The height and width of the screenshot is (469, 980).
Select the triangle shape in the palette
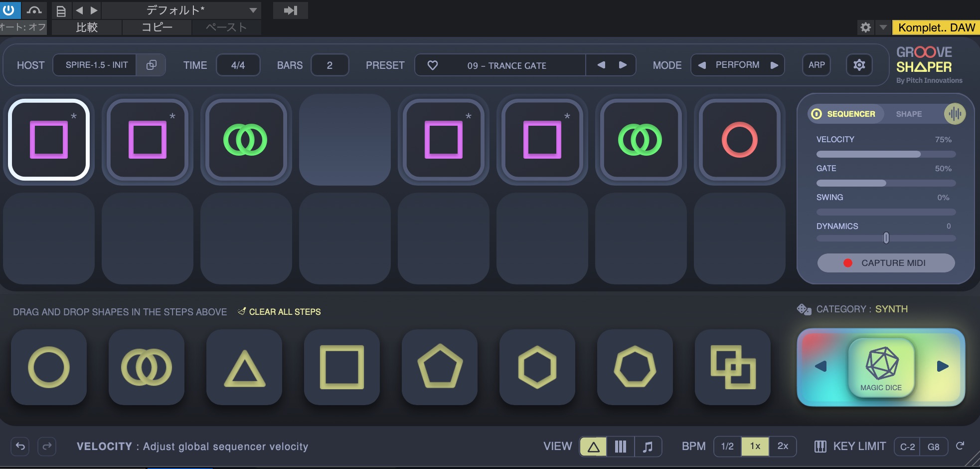point(244,368)
